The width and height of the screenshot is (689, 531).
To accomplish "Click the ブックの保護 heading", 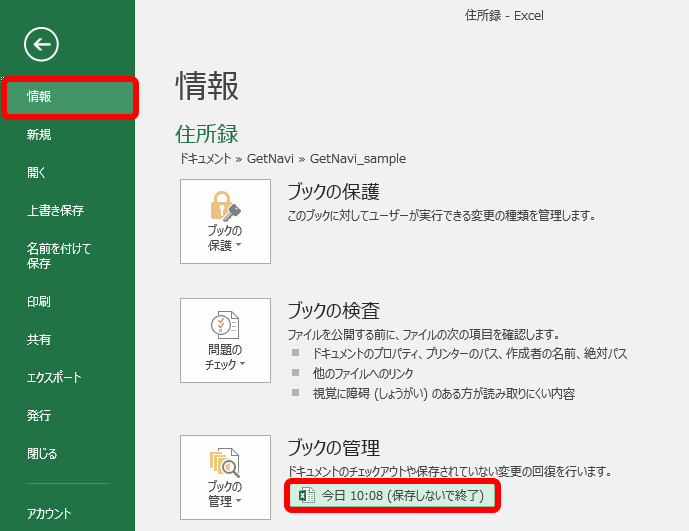I will (334, 192).
